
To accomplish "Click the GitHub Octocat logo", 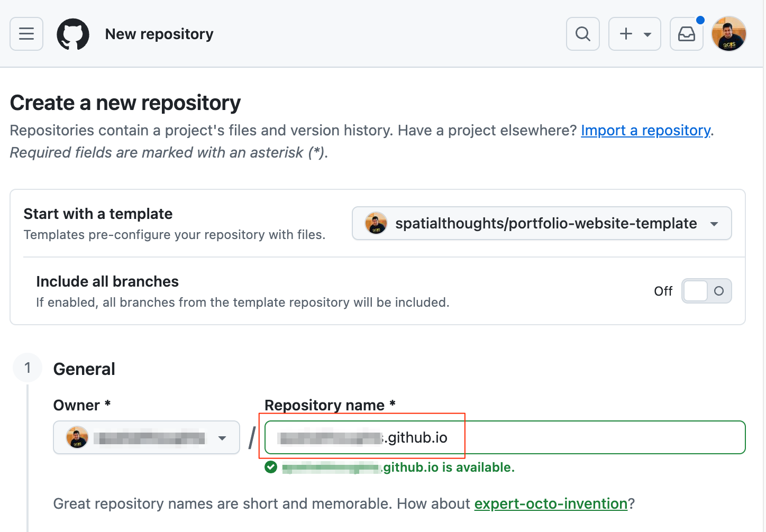I will [x=73, y=34].
